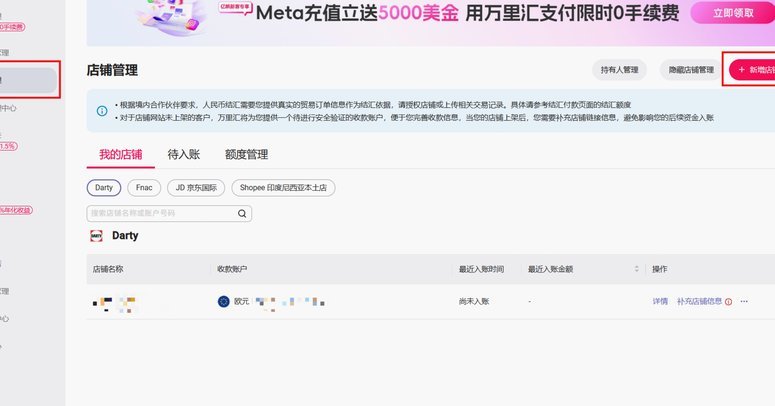Click the Meta充值立送5000美金 banner text

357,13
